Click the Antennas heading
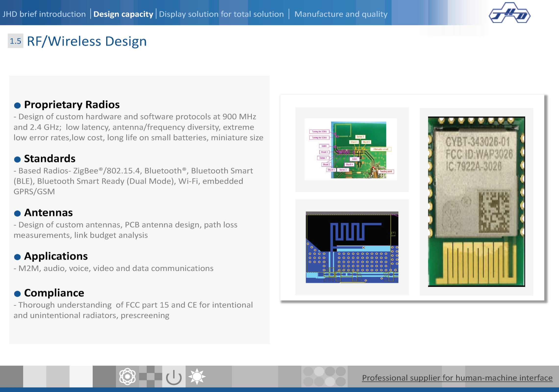Screen dimensions: 559x392 (48, 213)
